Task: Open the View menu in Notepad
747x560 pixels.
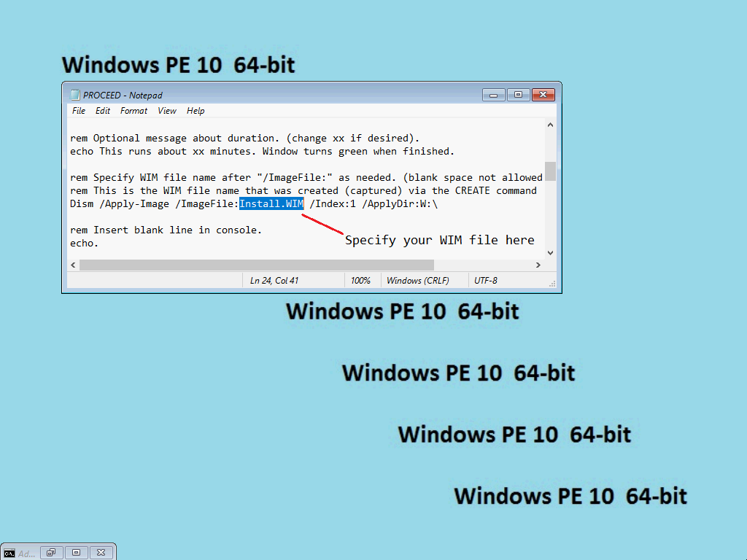Action: coord(167,111)
